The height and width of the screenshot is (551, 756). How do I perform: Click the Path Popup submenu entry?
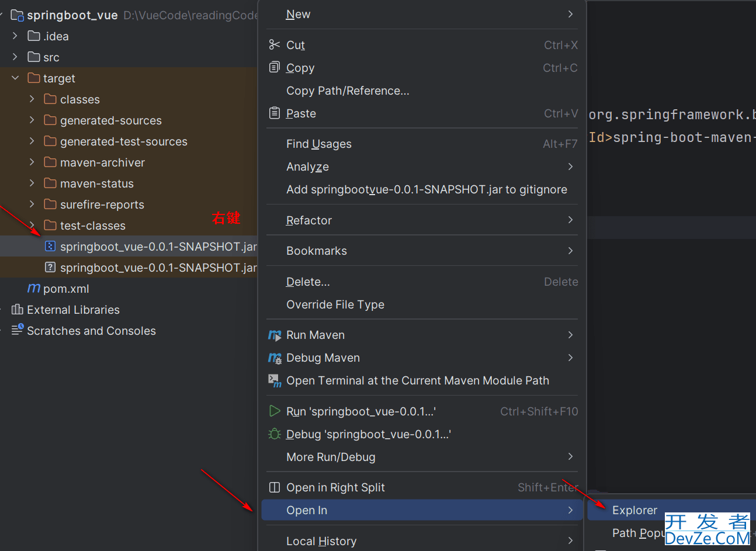[638, 533]
